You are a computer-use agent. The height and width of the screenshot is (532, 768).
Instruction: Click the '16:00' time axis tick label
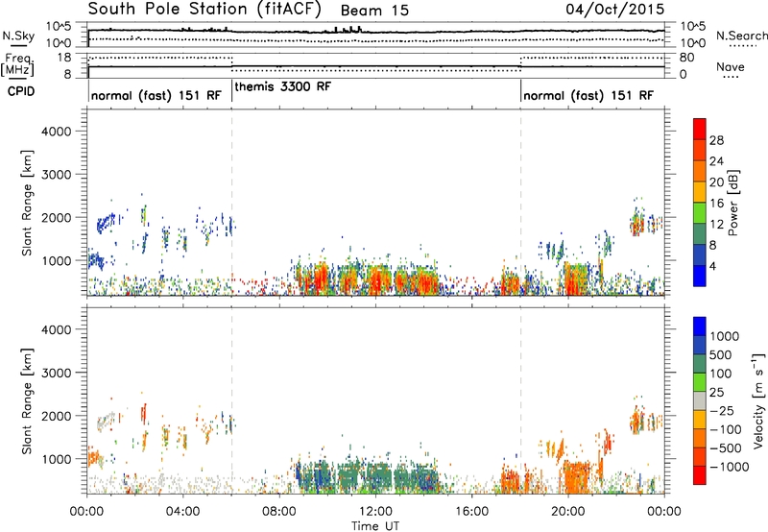tap(471, 512)
